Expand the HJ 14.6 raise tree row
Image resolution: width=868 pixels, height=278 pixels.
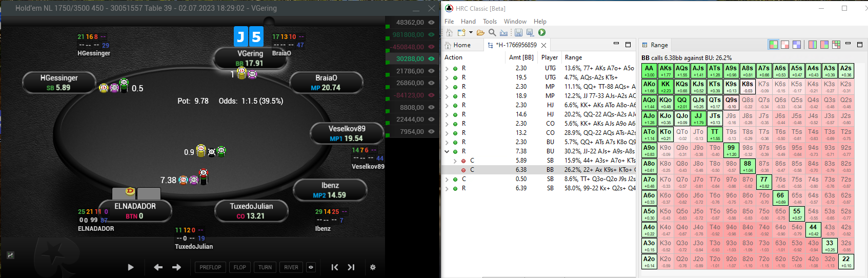point(447,114)
